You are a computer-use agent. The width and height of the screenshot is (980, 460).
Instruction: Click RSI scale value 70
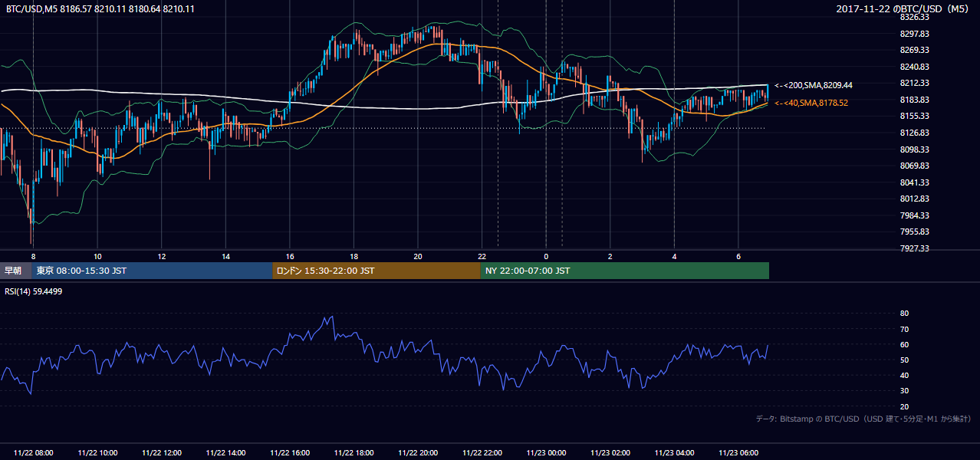(904, 329)
